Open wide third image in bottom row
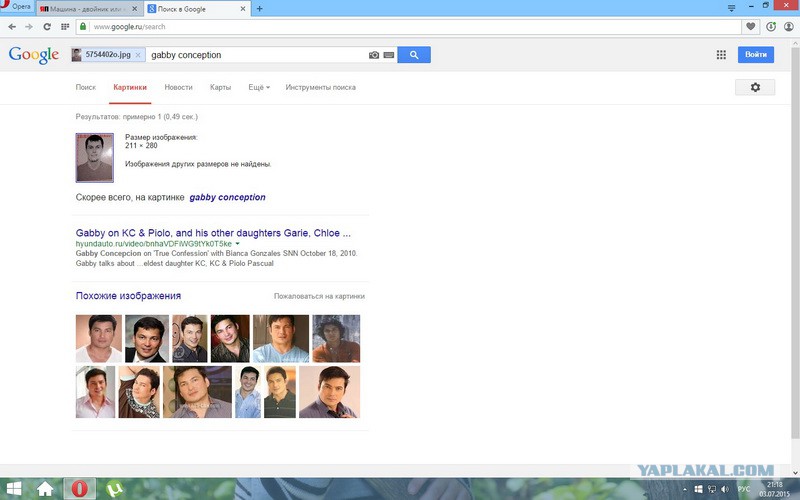 [x=197, y=392]
